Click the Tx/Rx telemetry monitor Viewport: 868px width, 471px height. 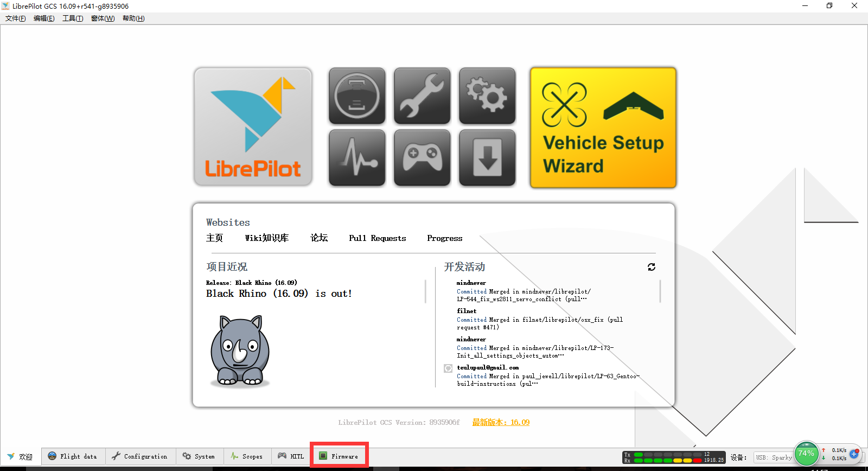click(x=674, y=457)
